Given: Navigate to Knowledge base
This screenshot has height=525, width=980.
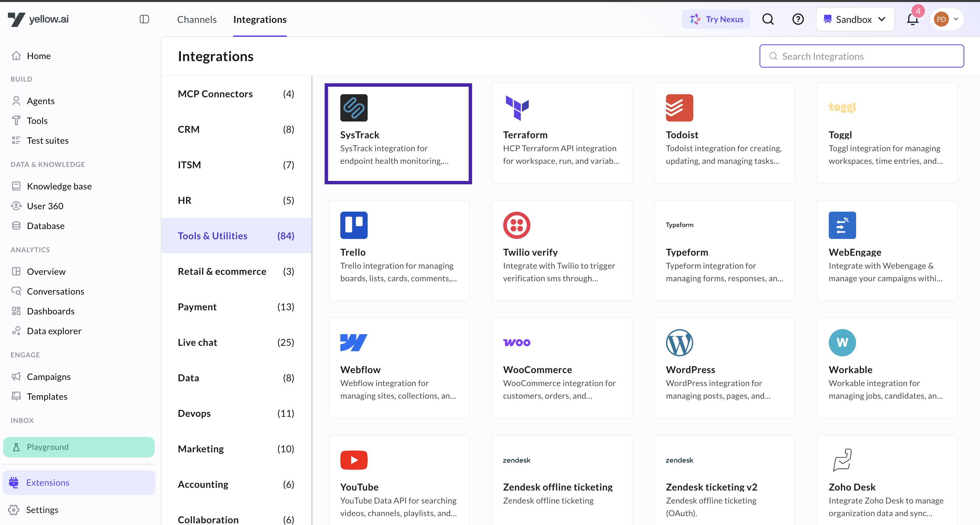Looking at the screenshot, I should coord(59,186).
